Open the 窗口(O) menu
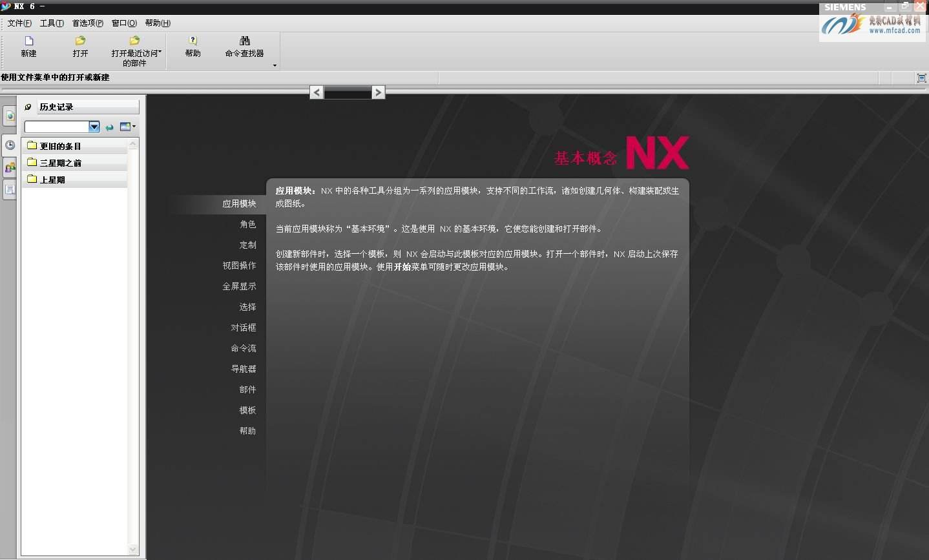This screenshot has height=560, width=929. [124, 23]
